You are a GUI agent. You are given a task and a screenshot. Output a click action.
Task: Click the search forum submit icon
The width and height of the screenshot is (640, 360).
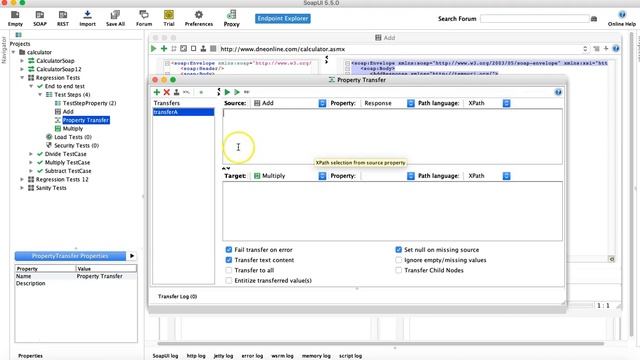point(594,19)
